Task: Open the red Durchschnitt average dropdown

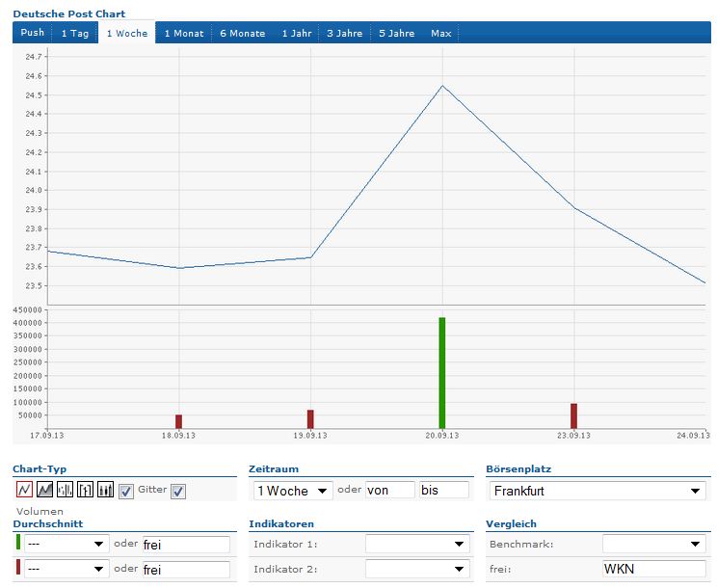Action: pos(66,569)
